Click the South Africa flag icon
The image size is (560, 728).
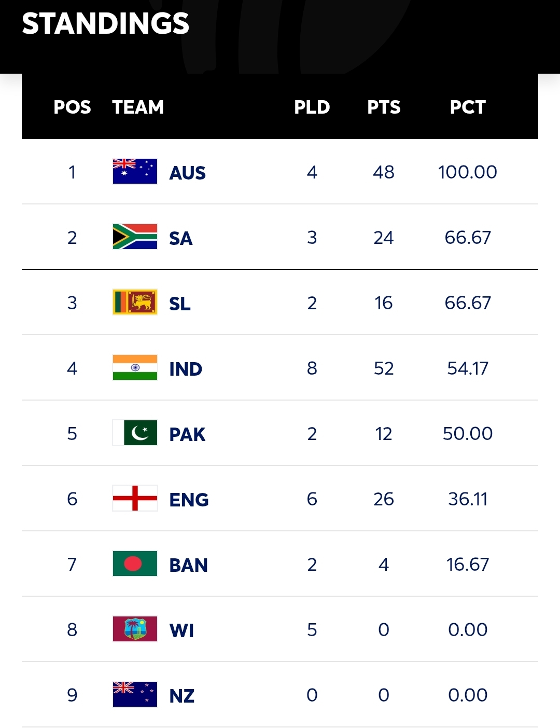tap(135, 237)
